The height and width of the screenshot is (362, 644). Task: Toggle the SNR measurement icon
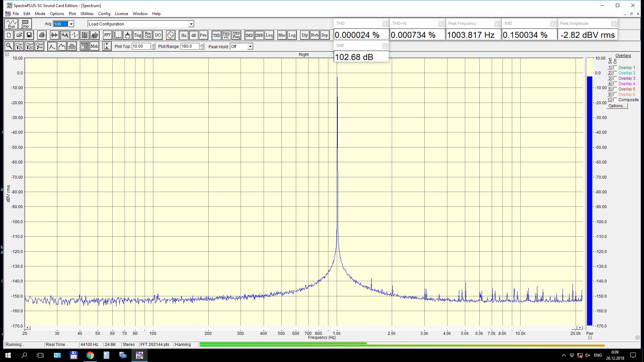259,35
